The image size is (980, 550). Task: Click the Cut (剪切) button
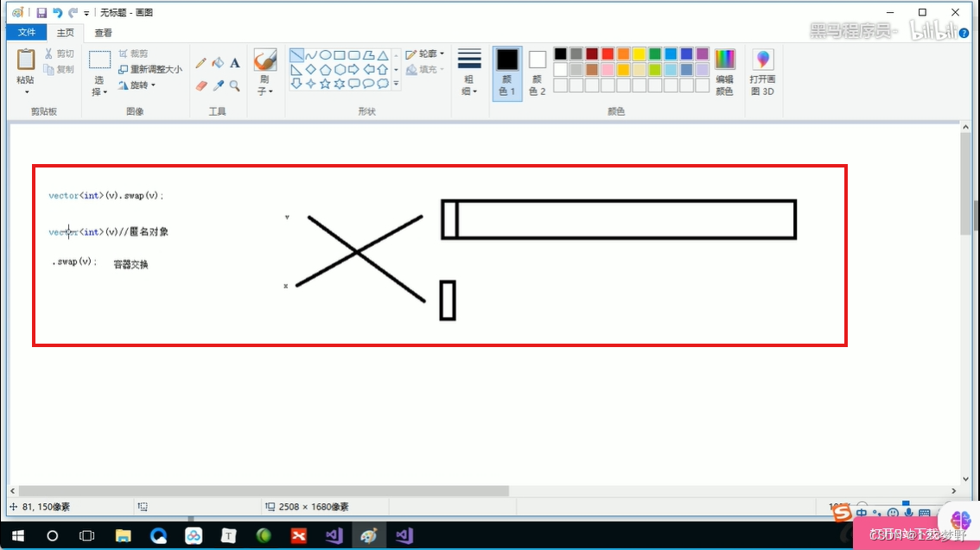pos(60,54)
